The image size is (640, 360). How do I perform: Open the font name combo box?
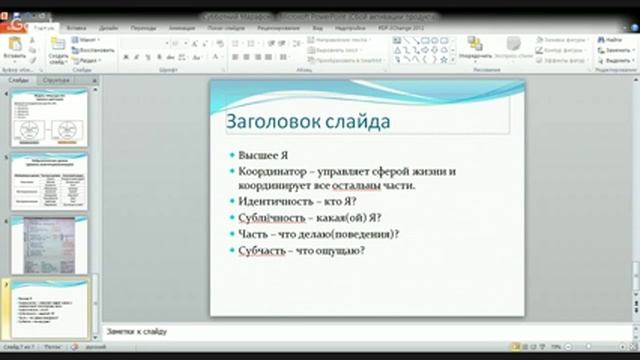pos(145,43)
